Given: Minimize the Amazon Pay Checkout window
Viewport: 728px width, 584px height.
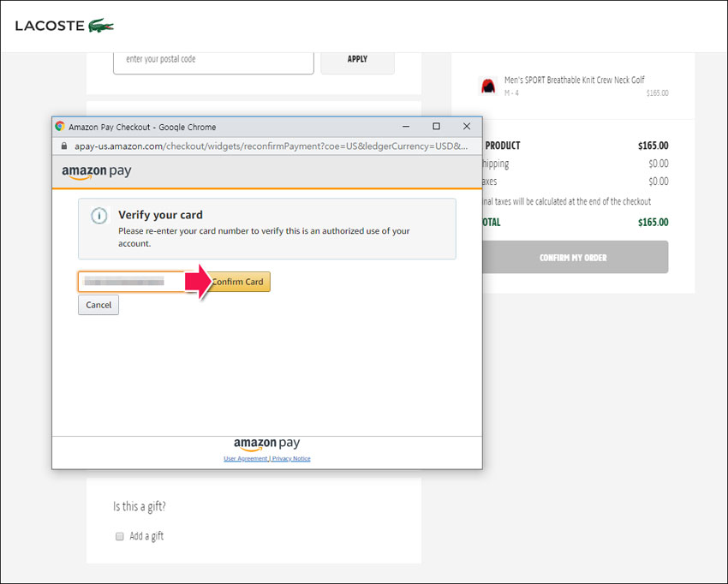Looking at the screenshot, I should (x=406, y=126).
